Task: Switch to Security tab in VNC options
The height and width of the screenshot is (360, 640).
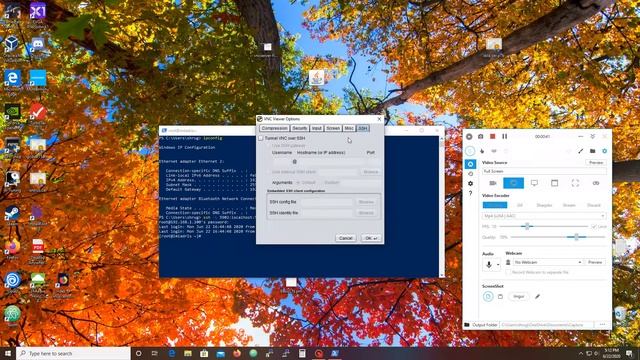Action: [299, 128]
